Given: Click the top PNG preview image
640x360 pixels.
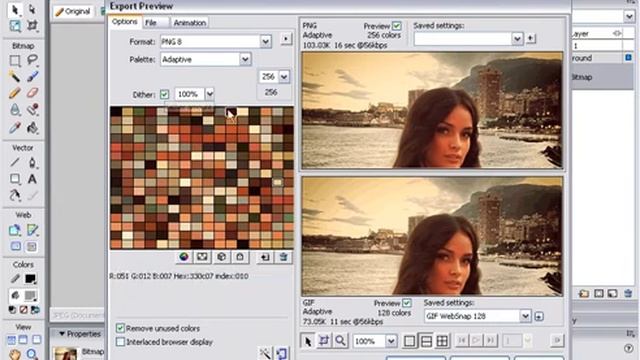Looking at the screenshot, I should [x=432, y=110].
